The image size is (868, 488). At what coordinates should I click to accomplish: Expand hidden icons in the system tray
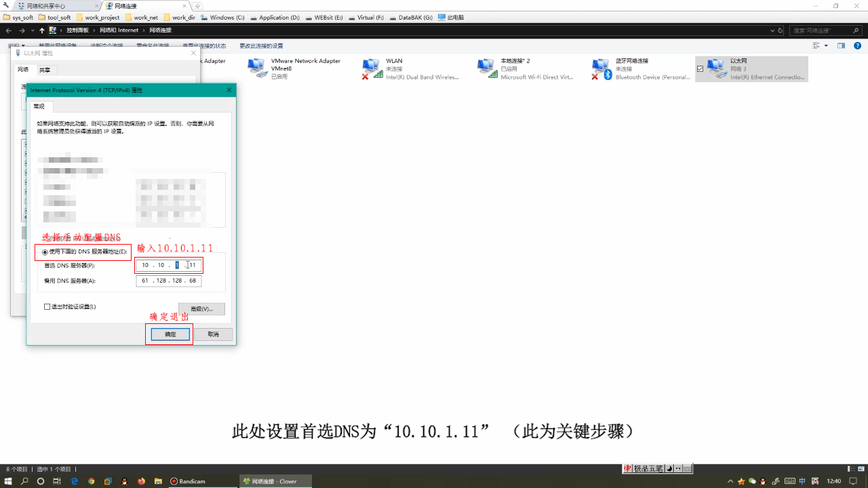click(730, 481)
